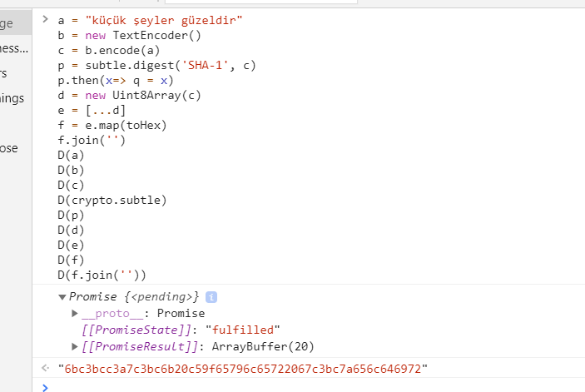Click the filter field at the top
The width and height of the screenshot is (585, 392).
(x=261, y=2)
